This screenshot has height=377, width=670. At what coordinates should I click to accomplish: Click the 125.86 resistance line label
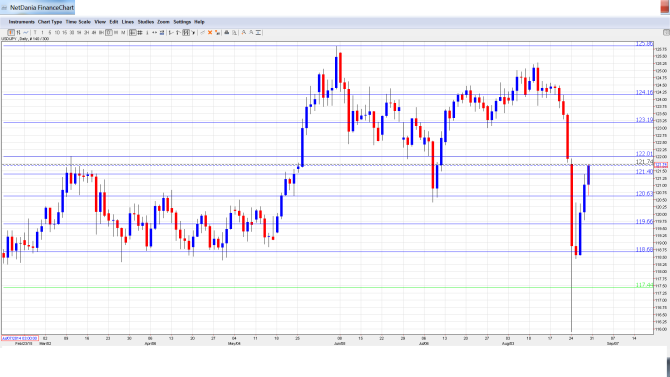(644, 44)
